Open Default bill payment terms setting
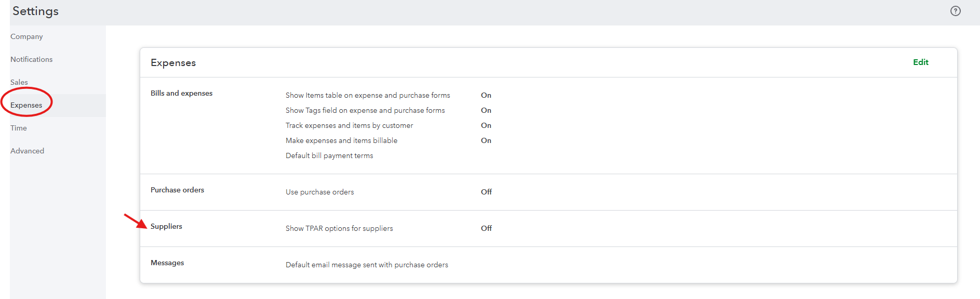Viewport: 980px width, 299px height. click(x=329, y=155)
